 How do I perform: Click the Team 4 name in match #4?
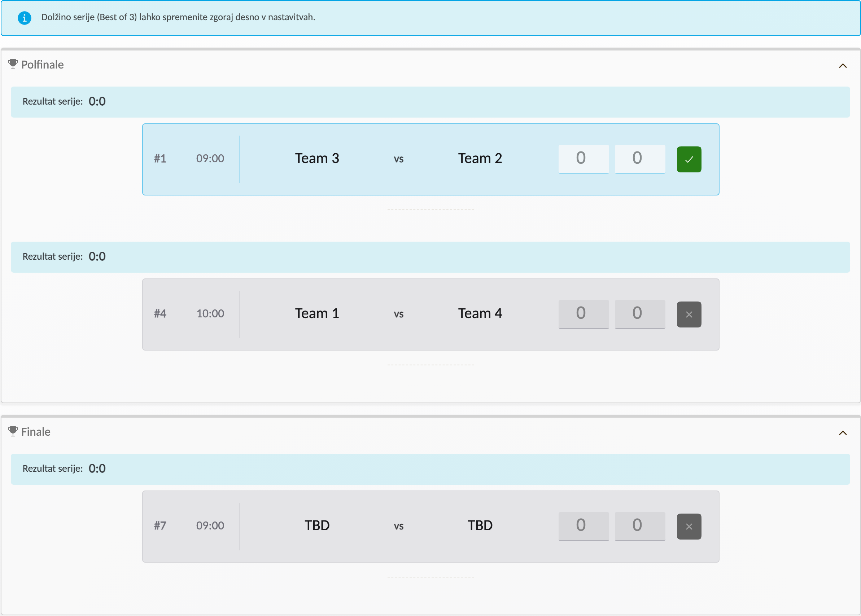pyautogui.click(x=480, y=313)
